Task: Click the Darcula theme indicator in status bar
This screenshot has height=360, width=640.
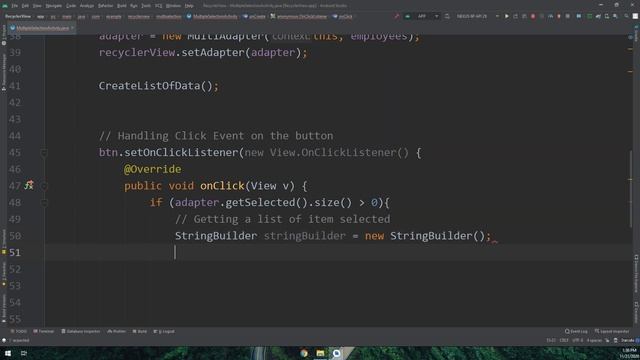Action: (x=628, y=340)
